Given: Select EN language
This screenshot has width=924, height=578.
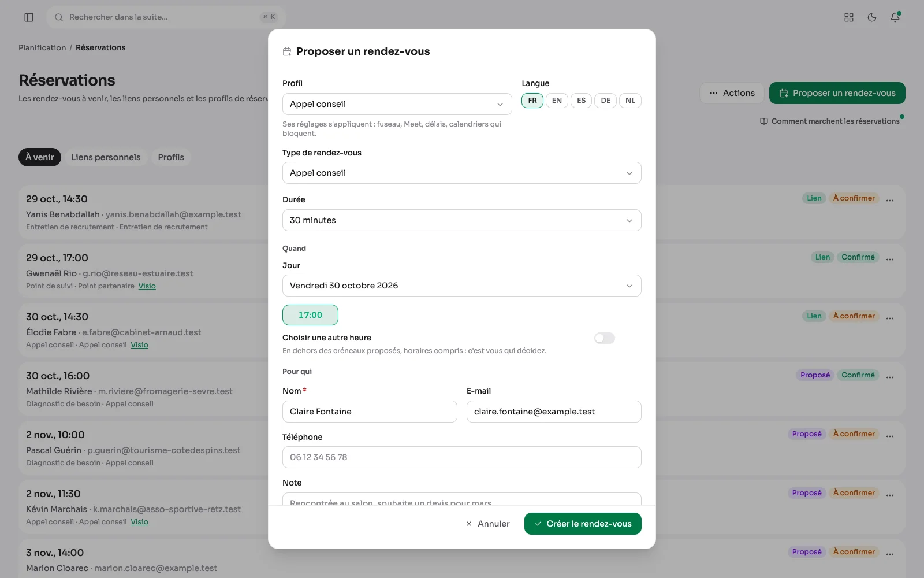Looking at the screenshot, I should point(557,101).
